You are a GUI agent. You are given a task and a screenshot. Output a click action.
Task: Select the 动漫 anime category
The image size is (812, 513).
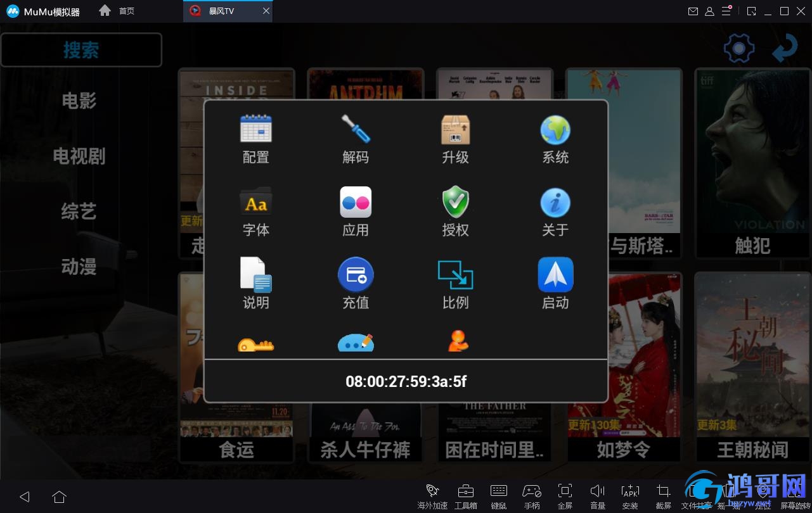[79, 267]
